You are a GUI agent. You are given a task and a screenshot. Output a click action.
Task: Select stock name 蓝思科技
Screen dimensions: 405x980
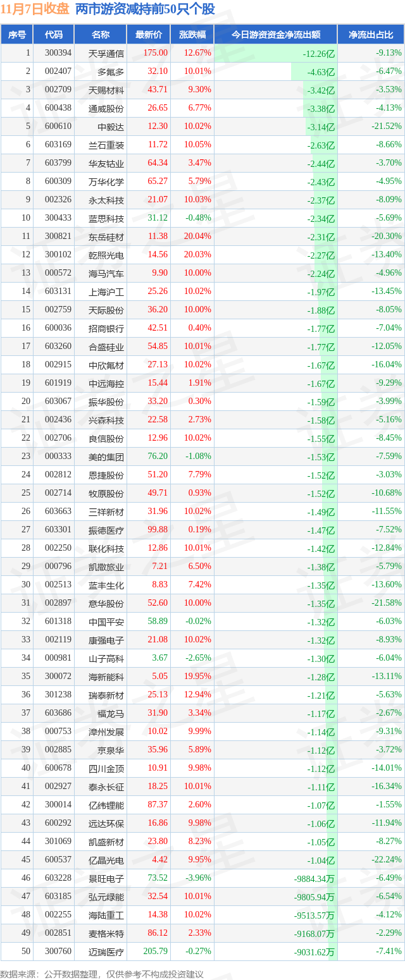[106, 218]
